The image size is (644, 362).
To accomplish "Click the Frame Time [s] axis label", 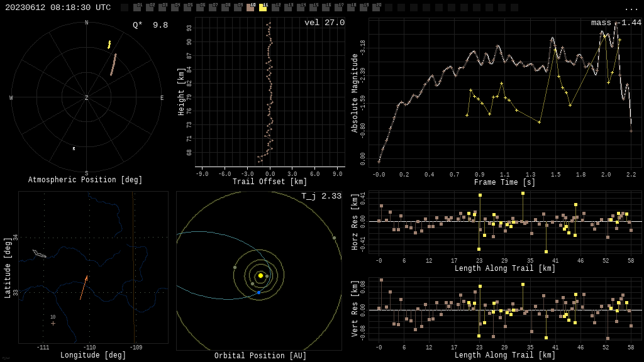I will [x=504, y=182].
